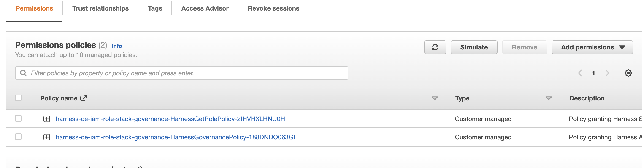The image size is (644, 168).
Task: Open the table preferences gear icon
Action: click(628, 73)
